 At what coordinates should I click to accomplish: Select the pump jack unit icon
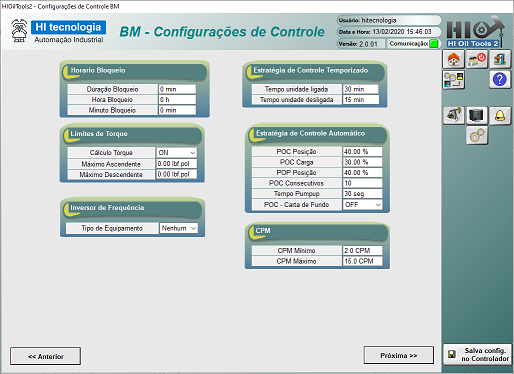(453, 115)
